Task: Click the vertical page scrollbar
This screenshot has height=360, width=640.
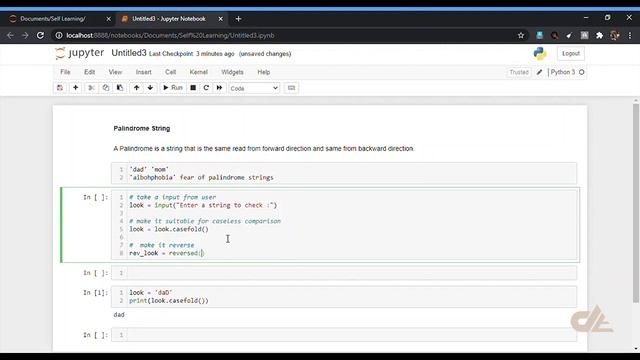Action: (636, 202)
